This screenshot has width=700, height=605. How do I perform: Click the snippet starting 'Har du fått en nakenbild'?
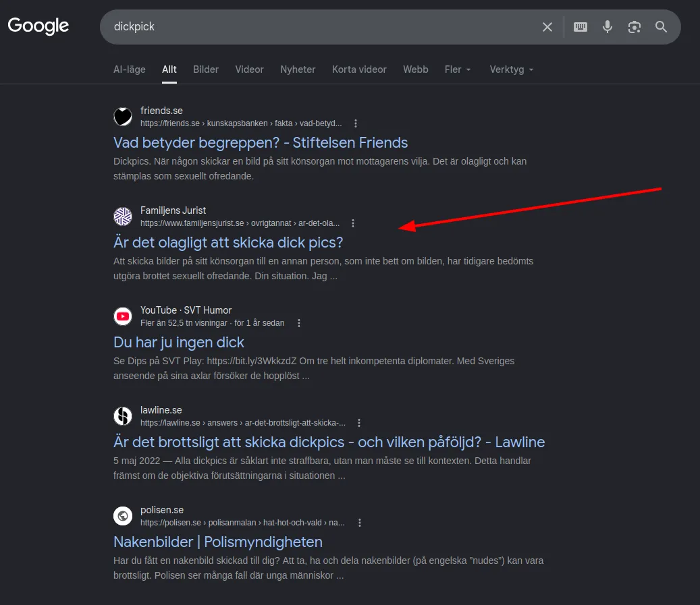[329, 568]
